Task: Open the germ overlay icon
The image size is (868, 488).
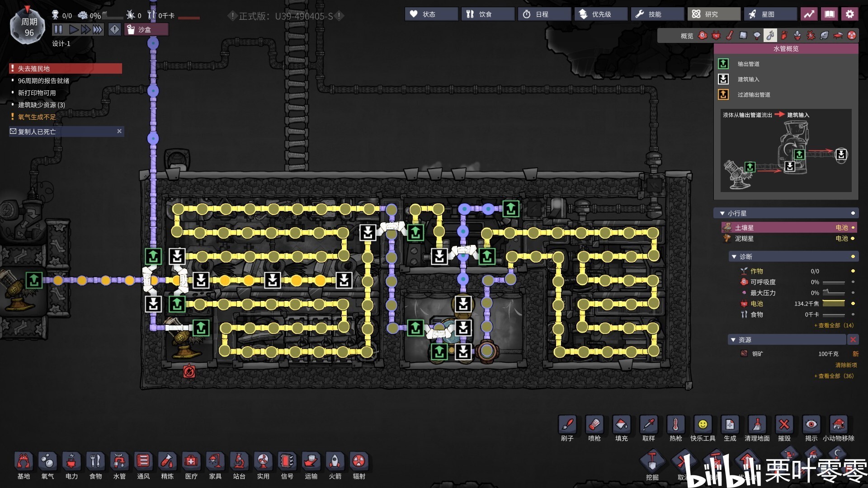Action: pyautogui.click(x=811, y=35)
